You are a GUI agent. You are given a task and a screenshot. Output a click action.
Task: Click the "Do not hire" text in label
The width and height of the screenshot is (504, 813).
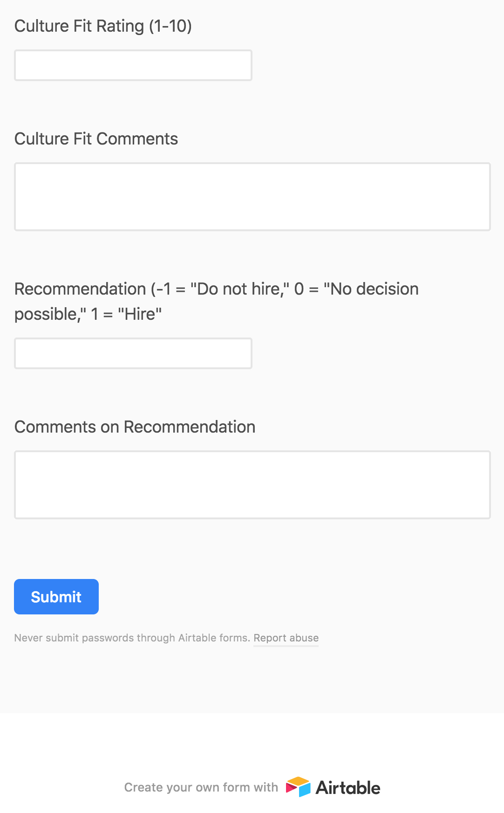238,289
